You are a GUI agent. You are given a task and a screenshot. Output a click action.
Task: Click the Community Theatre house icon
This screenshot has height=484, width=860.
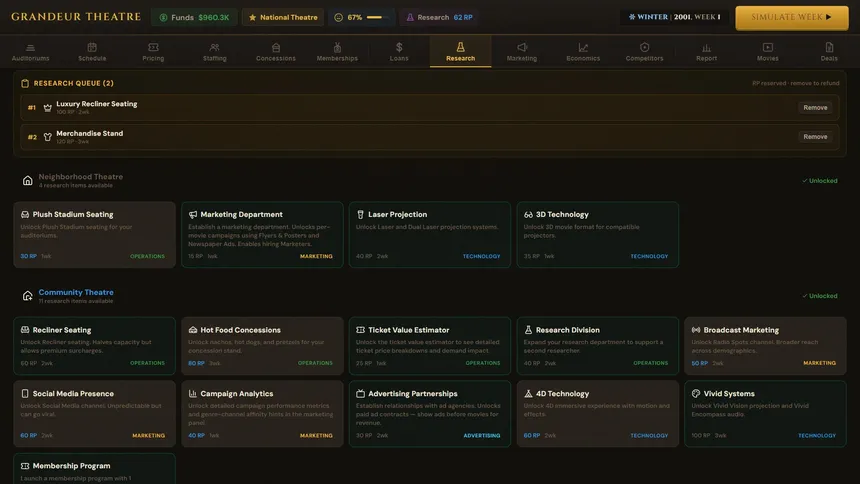pyautogui.click(x=27, y=296)
